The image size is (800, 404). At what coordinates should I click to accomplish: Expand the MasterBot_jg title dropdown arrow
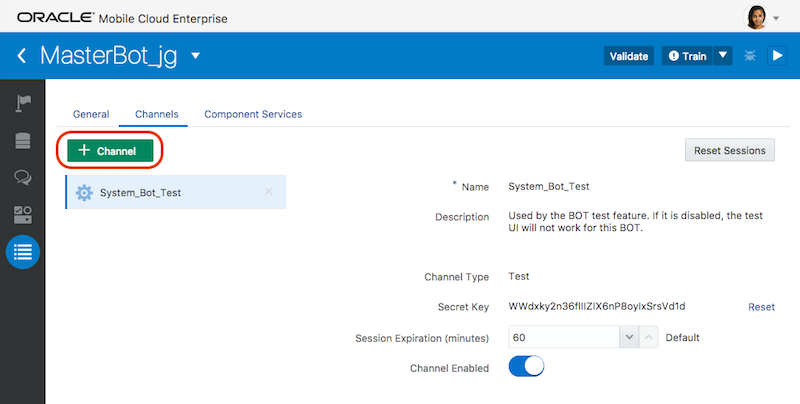tap(196, 55)
